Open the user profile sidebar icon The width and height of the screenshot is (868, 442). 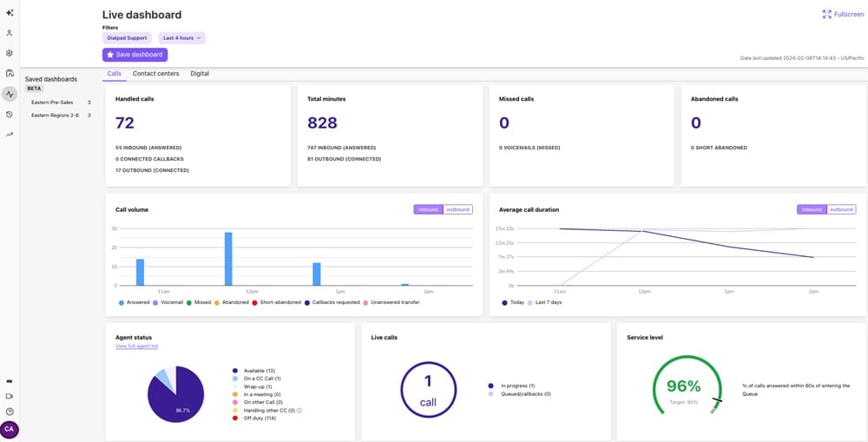(10, 33)
